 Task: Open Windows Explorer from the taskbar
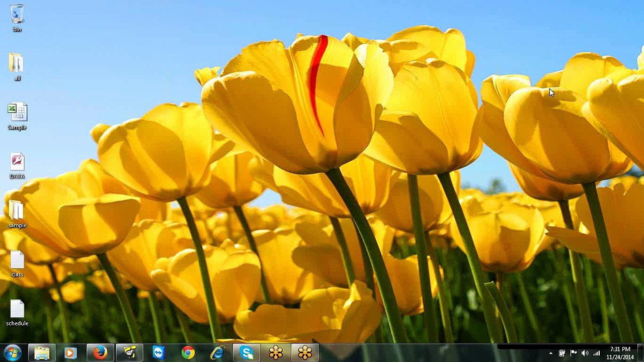[41, 353]
